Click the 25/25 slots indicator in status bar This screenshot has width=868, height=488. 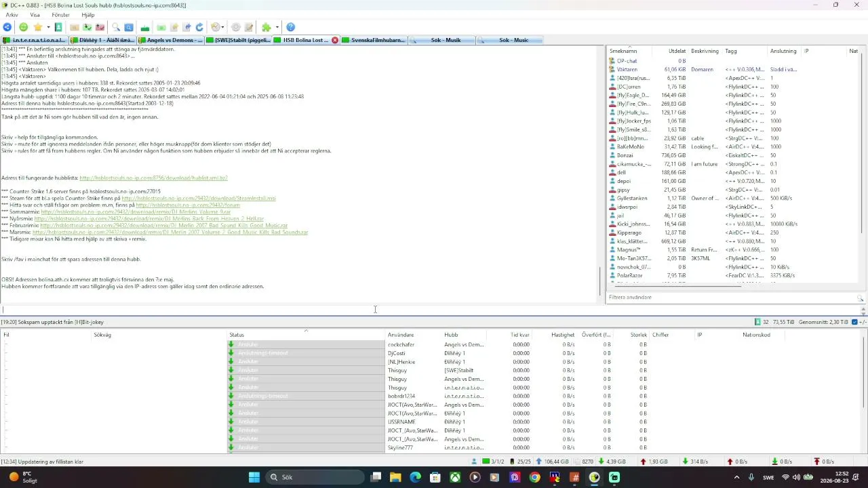point(519,462)
